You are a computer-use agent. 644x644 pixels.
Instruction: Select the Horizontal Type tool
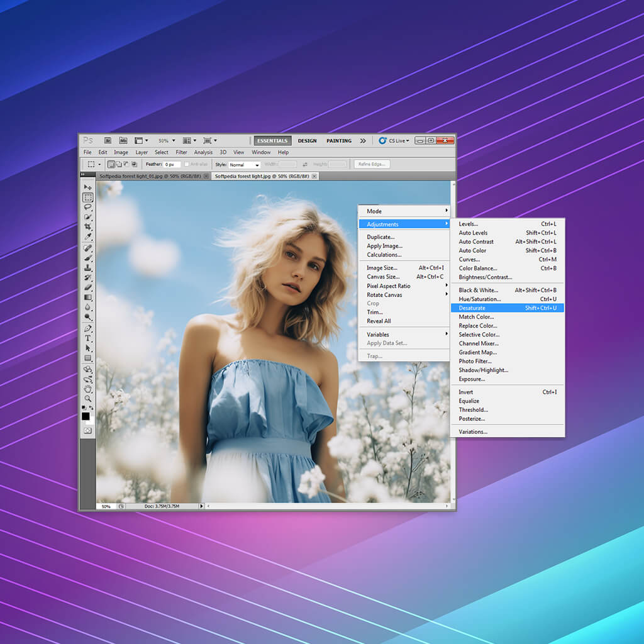coord(88,338)
